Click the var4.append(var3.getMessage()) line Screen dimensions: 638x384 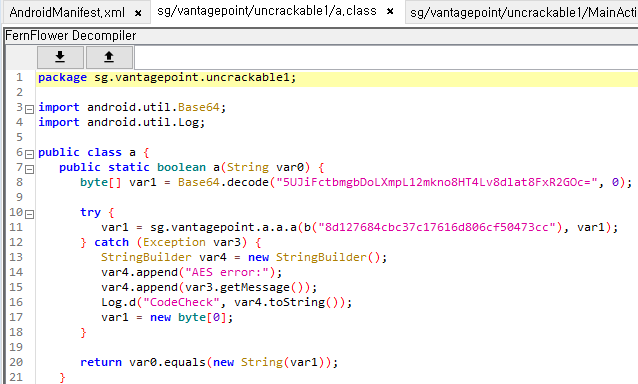tap(209, 287)
